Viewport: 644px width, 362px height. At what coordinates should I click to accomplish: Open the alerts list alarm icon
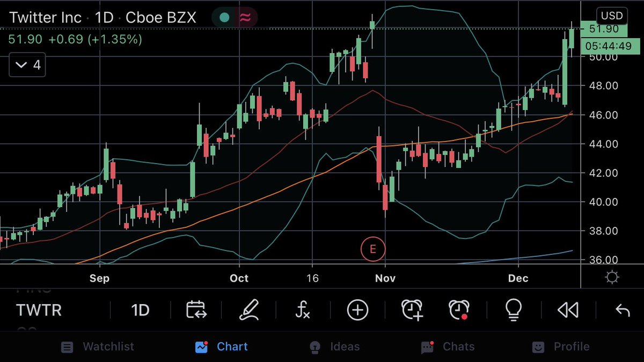pos(459,309)
